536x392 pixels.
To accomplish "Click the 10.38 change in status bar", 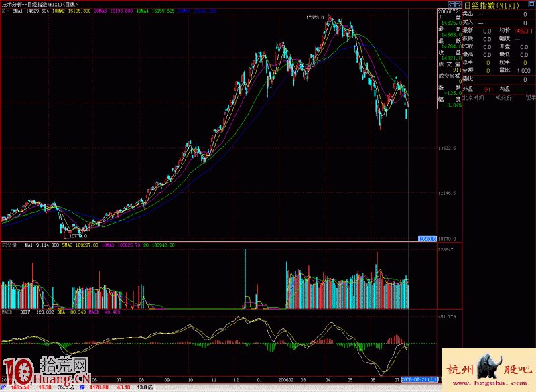I will click(x=45, y=387).
